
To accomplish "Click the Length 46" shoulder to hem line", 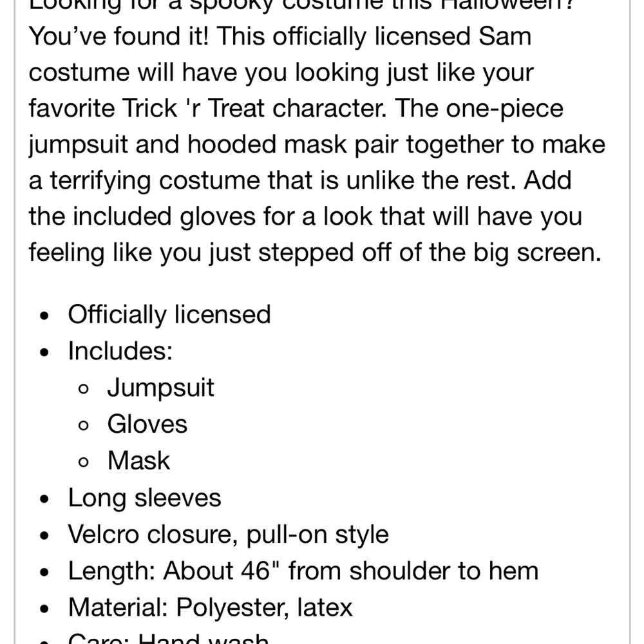I will (303, 571).
